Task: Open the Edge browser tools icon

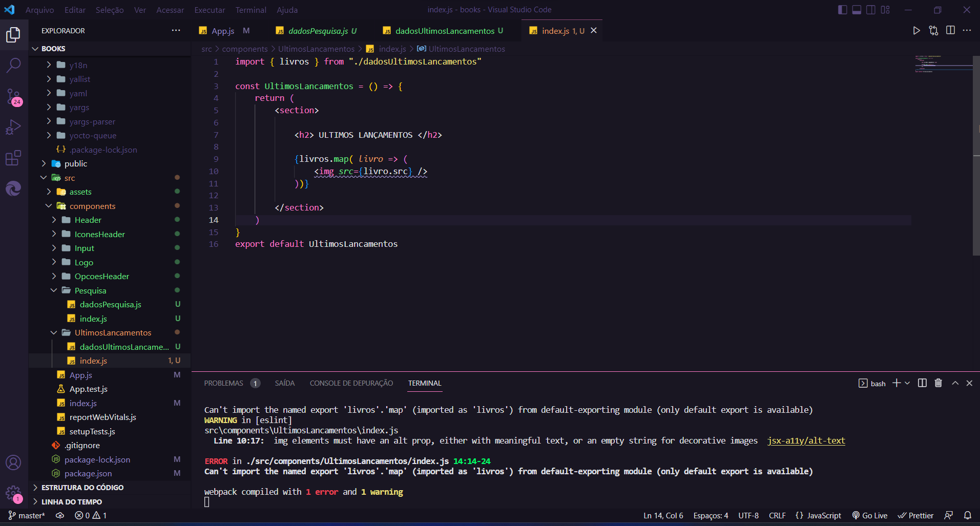Action: [13, 188]
